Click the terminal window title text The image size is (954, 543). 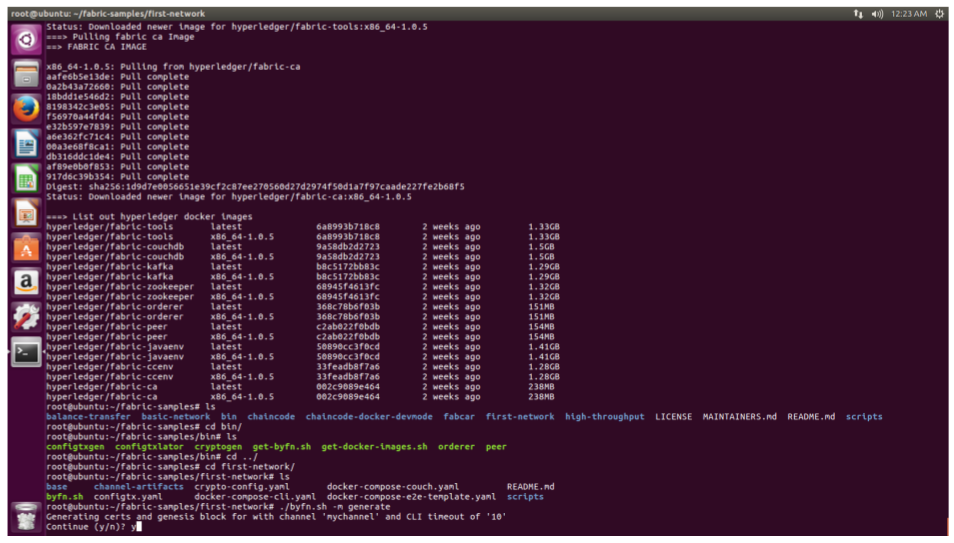[x=108, y=13]
